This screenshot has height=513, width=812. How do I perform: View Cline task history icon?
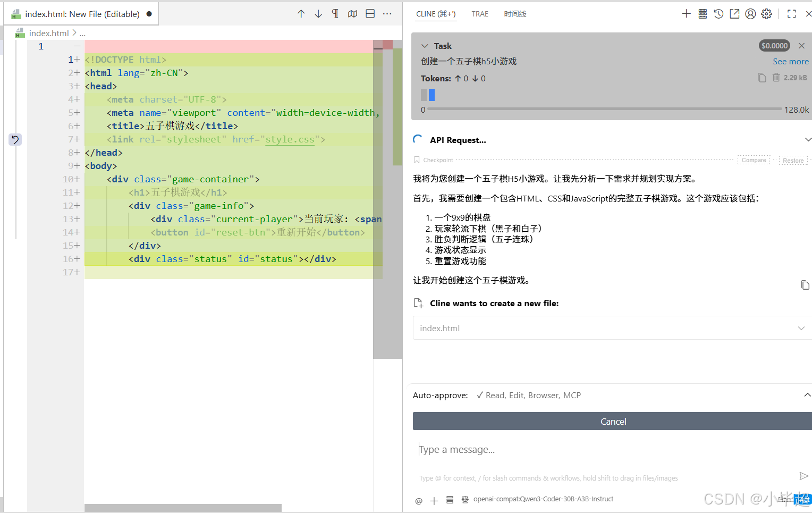click(x=718, y=14)
